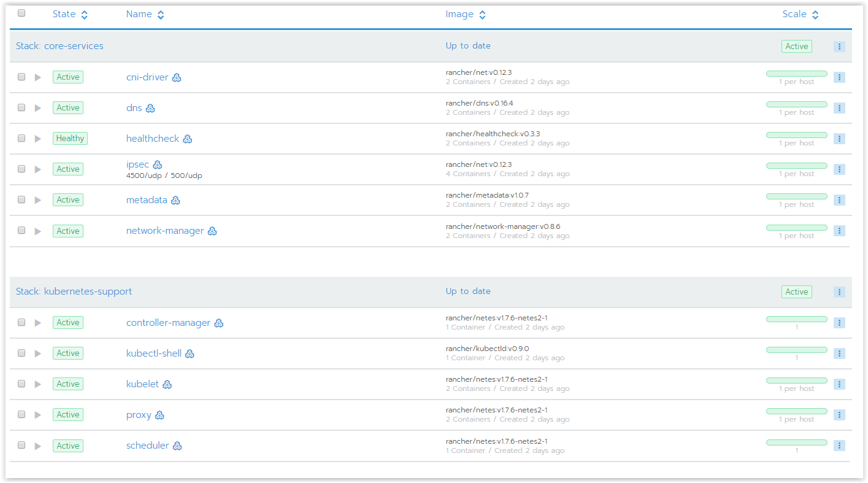Click the system service icon beside kubectl-shell

pyautogui.click(x=190, y=354)
